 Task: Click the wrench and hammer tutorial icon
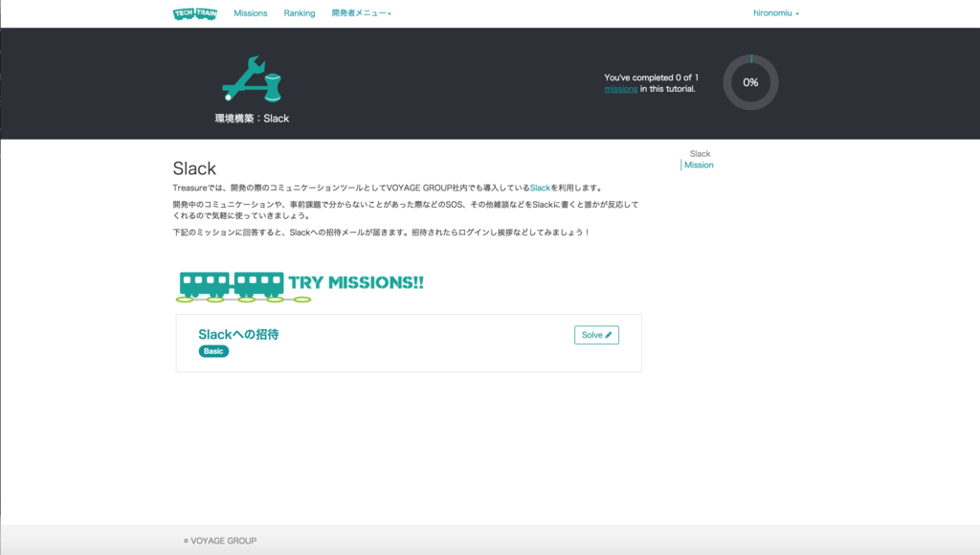click(252, 79)
